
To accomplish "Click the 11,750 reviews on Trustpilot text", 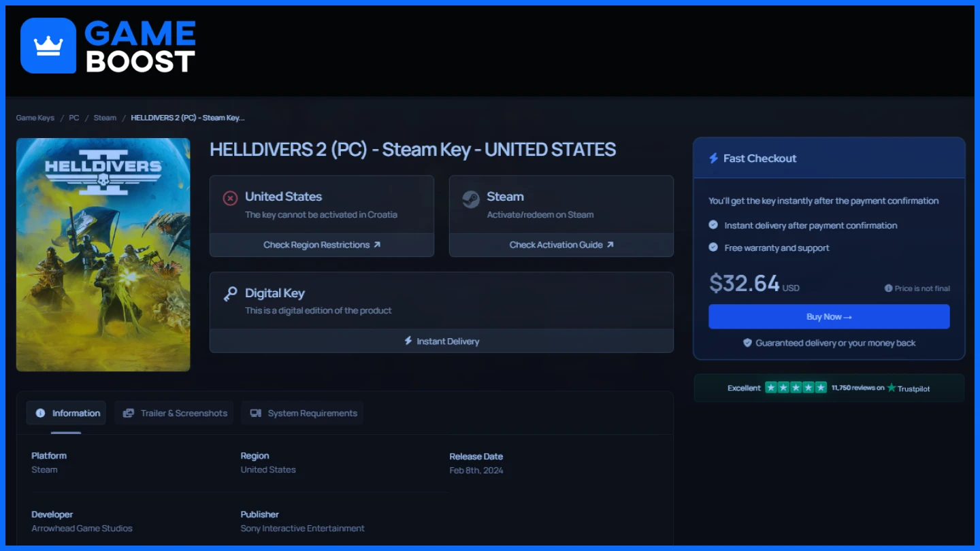I will pos(858,388).
